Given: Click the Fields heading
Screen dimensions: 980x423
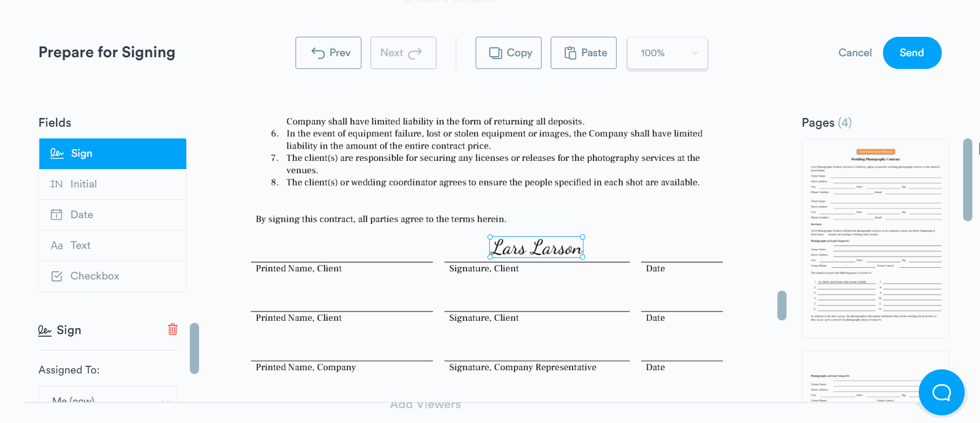Looking at the screenshot, I should [x=55, y=123].
